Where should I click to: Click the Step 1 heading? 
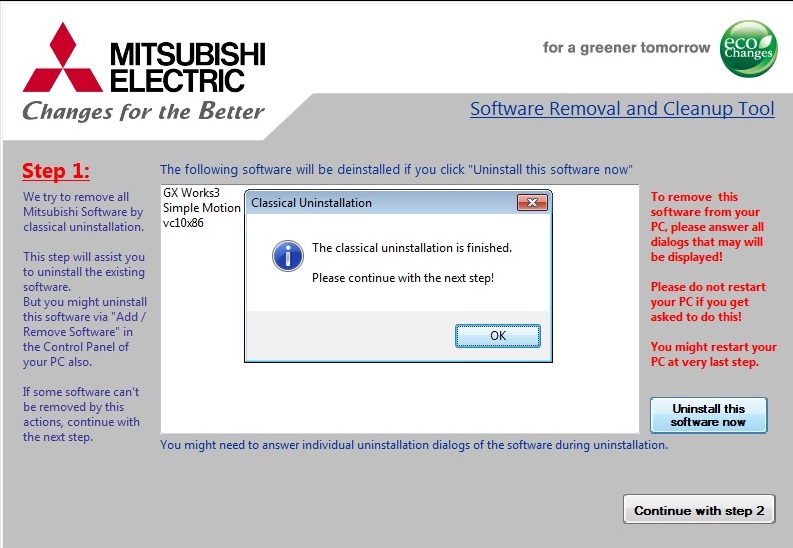(55, 170)
